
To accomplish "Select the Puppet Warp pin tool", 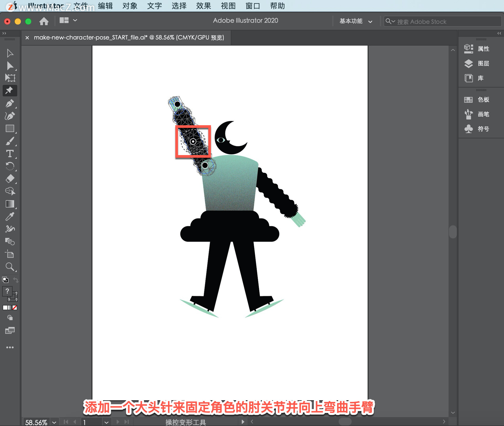I will (10, 91).
